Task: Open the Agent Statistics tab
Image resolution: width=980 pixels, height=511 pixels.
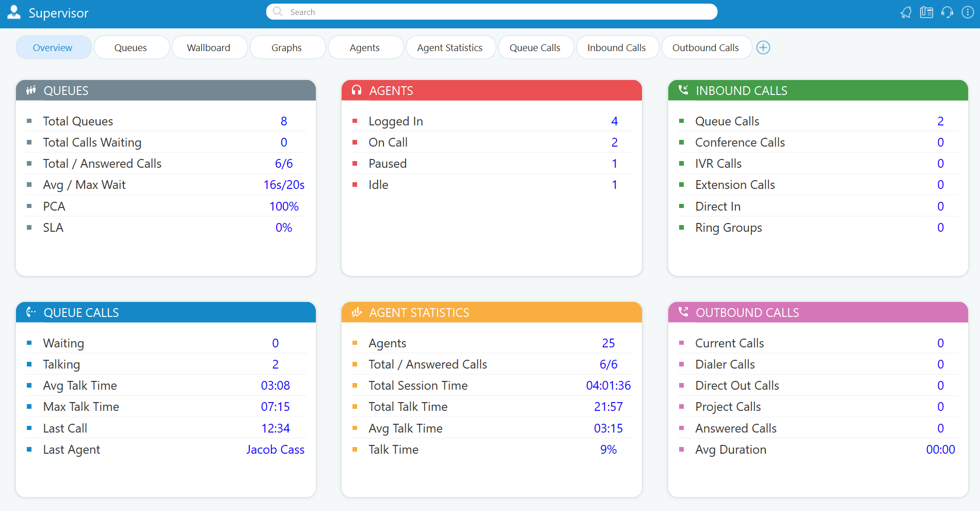Action: [451, 47]
